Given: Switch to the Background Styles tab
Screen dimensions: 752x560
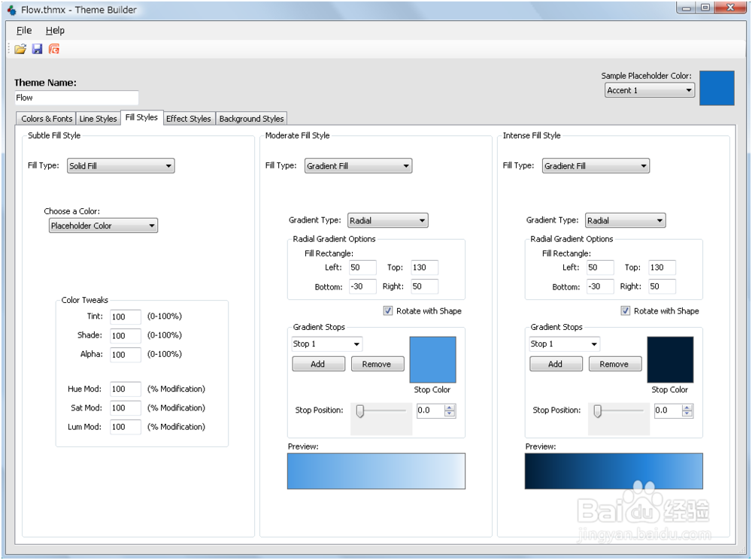Looking at the screenshot, I should tap(251, 119).
